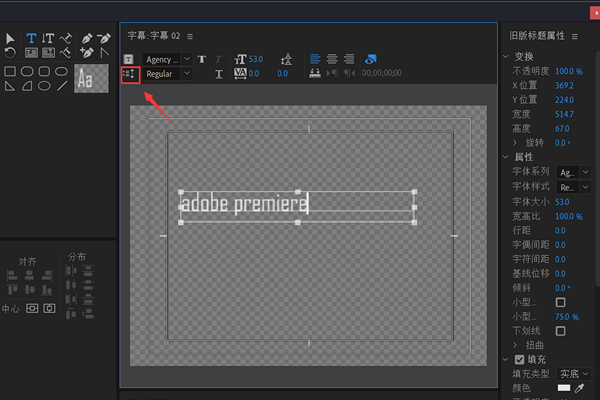Select the Selection arrow tool
This screenshot has width=600, height=400.
[10, 38]
